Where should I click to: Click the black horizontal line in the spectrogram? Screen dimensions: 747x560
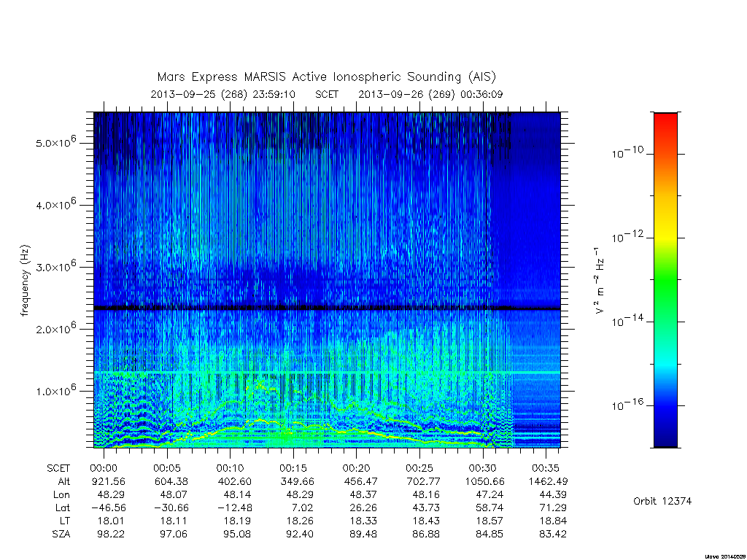[x=327, y=308]
